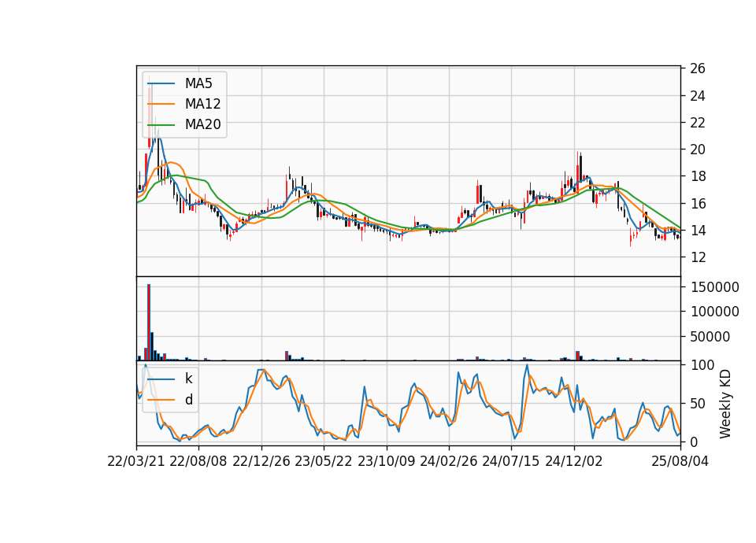
Task: Click the volume axis value 150000
Action: coord(714,288)
